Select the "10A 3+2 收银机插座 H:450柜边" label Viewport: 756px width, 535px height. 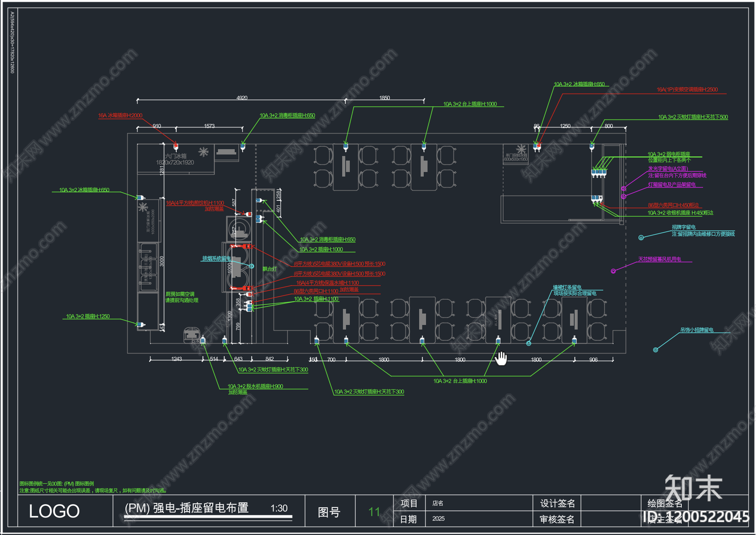point(680,212)
